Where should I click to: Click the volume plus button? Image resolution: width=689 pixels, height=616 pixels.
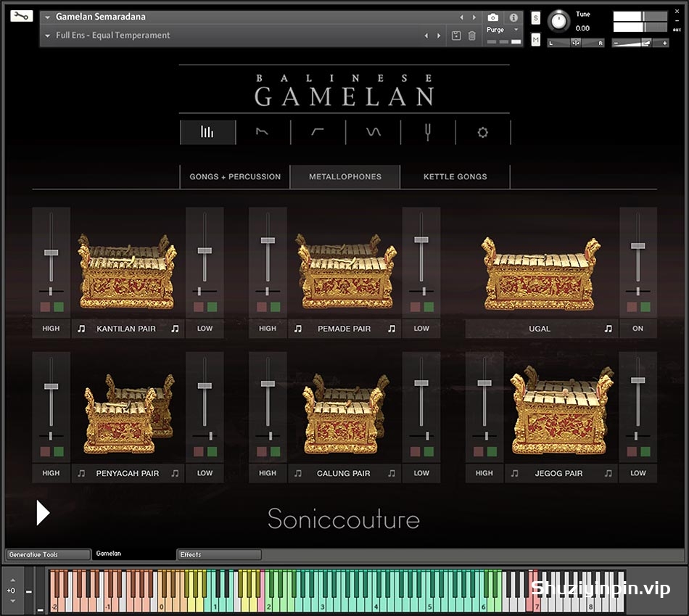click(664, 43)
